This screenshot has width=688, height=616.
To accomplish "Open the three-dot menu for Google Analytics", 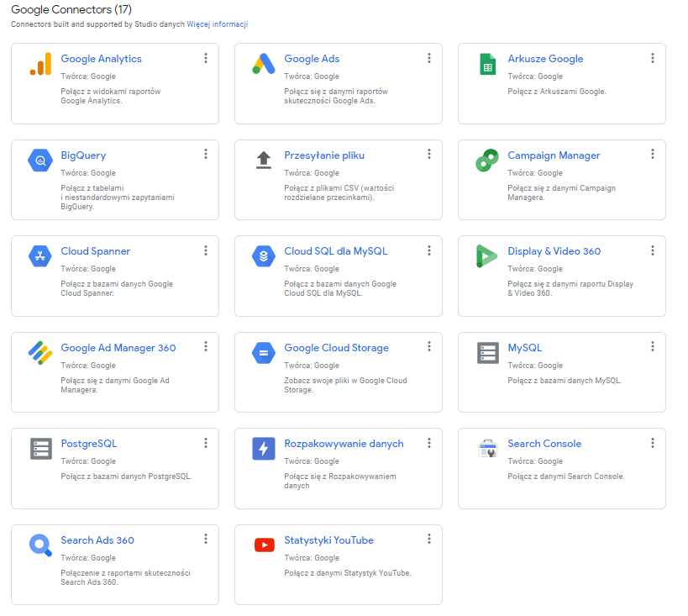I will (x=206, y=58).
